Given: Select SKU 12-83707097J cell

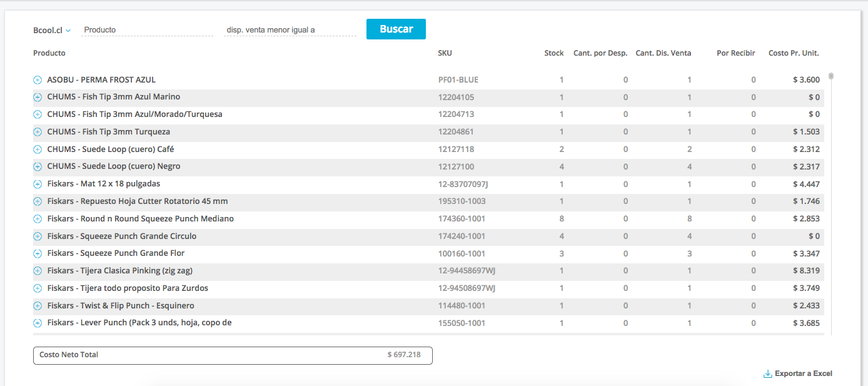Looking at the screenshot, I should [463, 184].
